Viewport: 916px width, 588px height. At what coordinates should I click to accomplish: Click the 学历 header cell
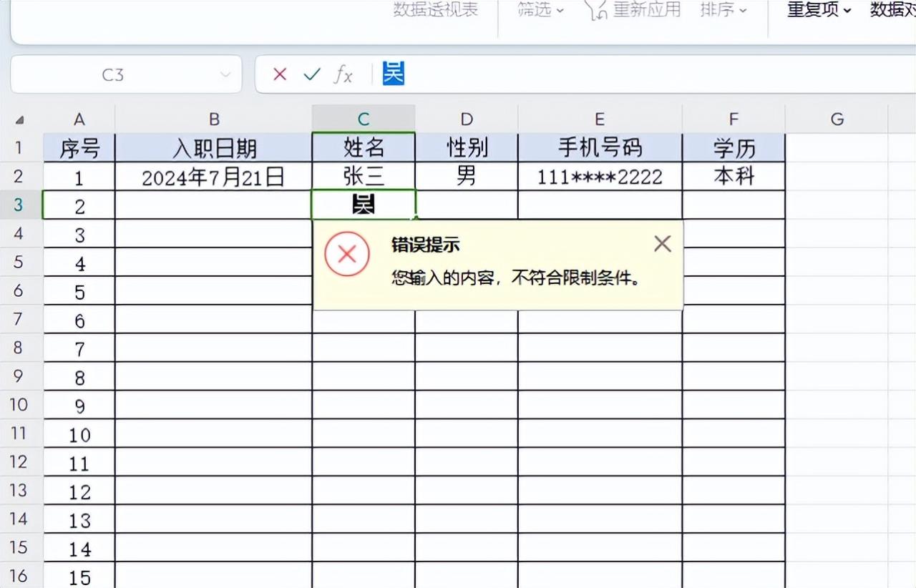[x=734, y=148]
